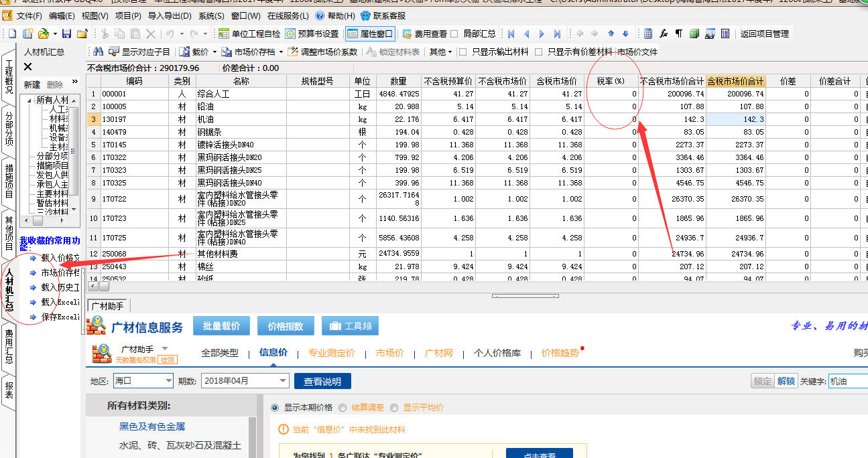This screenshot has height=458, width=868.
Task: Click the delete X toolbar icon
Action: (151, 33)
